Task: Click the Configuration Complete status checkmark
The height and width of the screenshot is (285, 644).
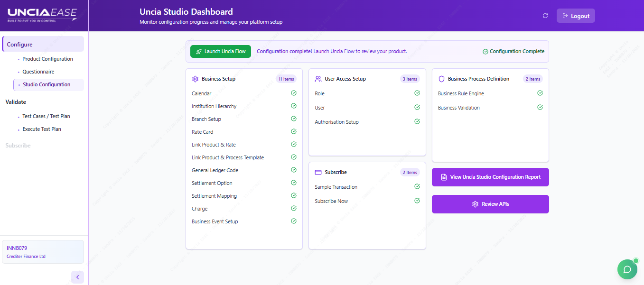Action: point(485,51)
